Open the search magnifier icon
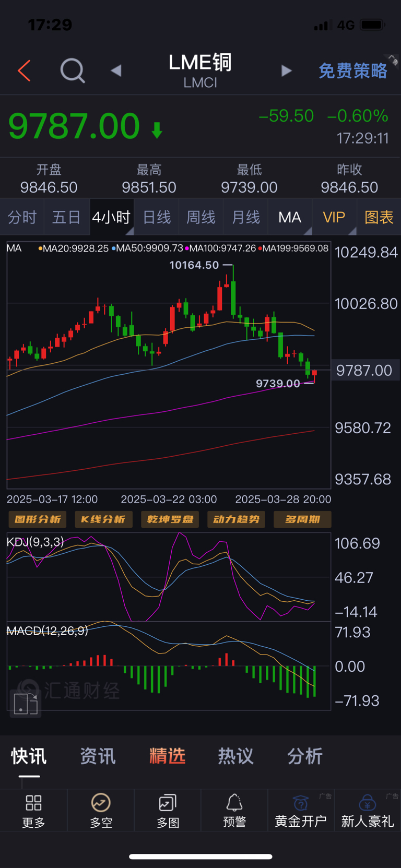The image size is (401, 868). point(73,70)
